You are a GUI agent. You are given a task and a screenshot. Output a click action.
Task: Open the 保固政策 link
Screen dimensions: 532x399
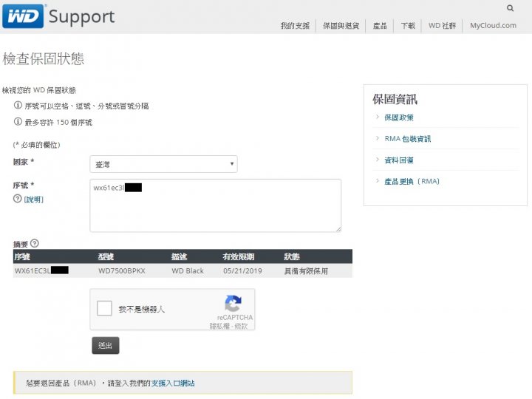coord(399,117)
